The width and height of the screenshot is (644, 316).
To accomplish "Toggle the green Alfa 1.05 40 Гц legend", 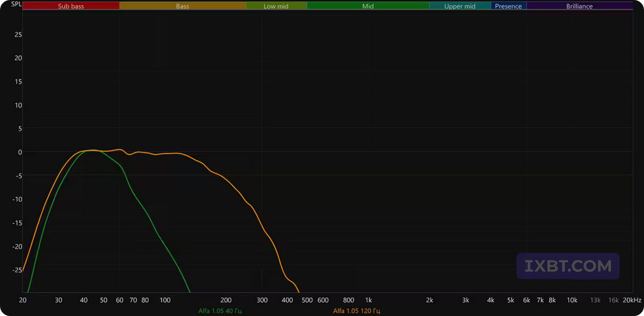I will (x=220, y=311).
